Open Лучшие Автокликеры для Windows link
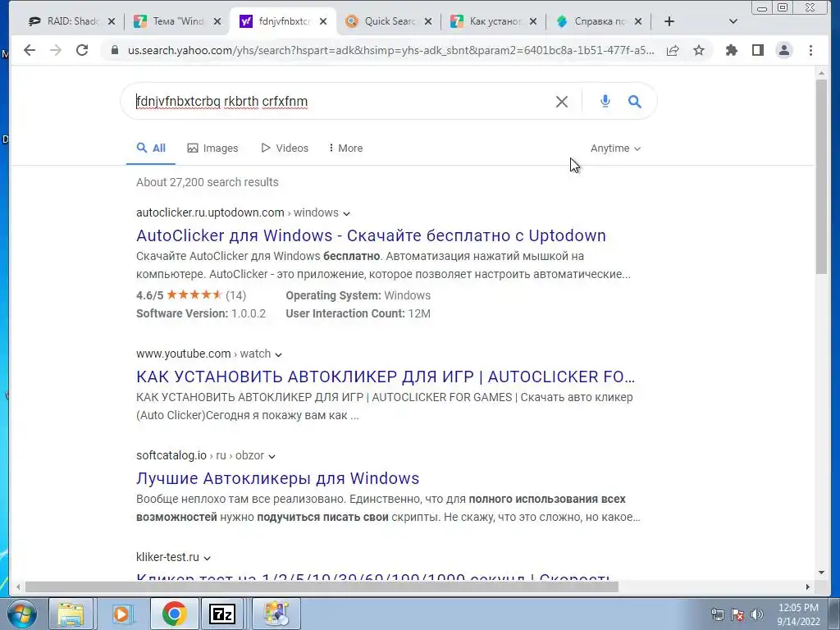This screenshot has height=630, width=840. click(277, 478)
